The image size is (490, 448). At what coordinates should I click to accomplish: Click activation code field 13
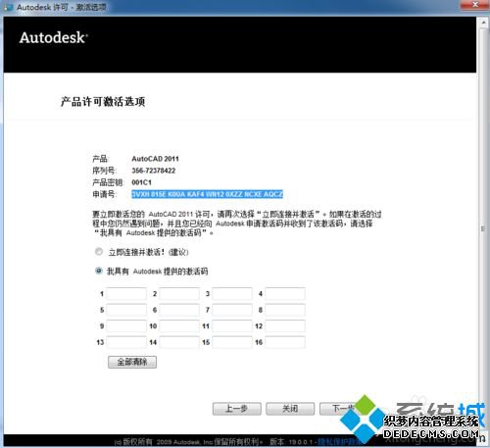click(x=126, y=342)
